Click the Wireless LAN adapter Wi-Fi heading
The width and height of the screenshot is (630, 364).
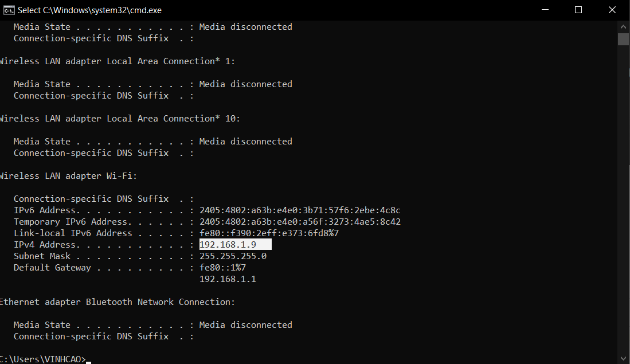coord(68,176)
